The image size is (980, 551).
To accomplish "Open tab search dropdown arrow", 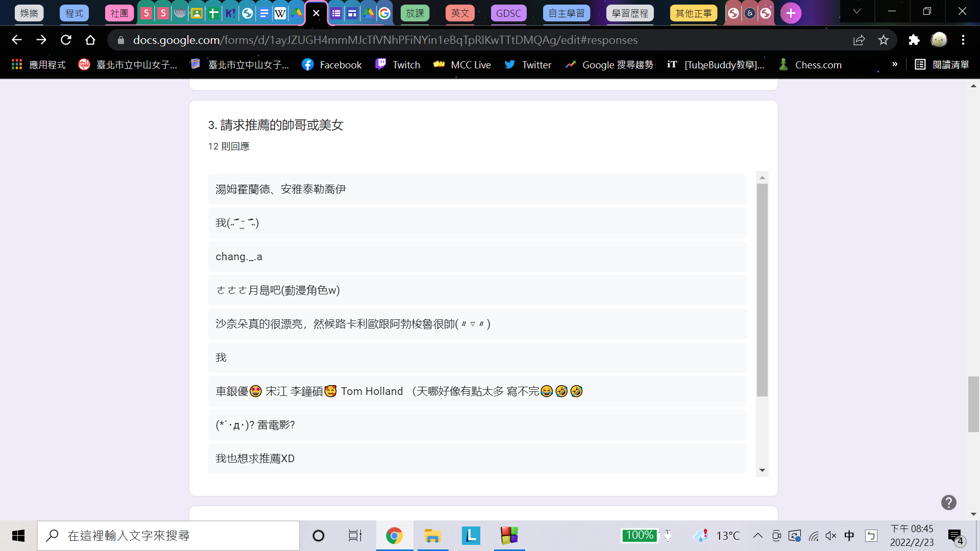I will [x=857, y=11].
